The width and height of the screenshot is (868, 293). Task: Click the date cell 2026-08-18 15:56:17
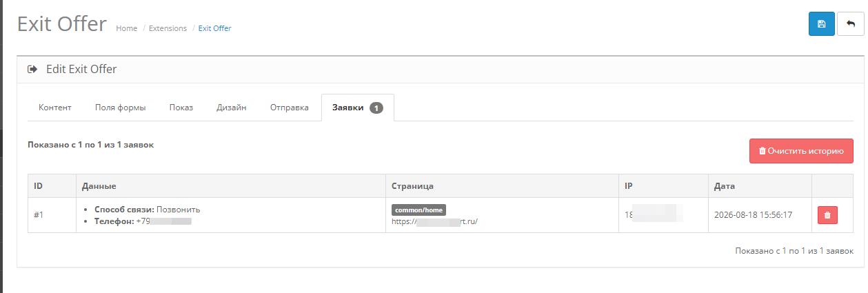point(753,215)
